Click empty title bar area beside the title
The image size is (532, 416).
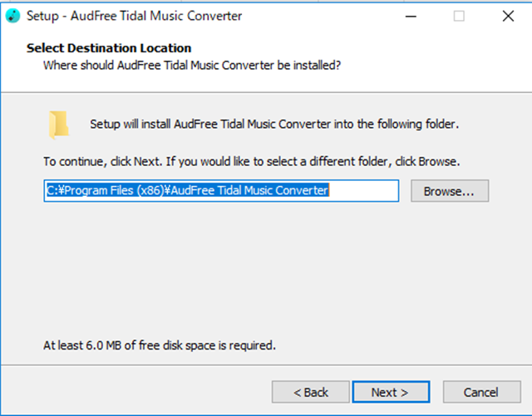coord(332,15)
